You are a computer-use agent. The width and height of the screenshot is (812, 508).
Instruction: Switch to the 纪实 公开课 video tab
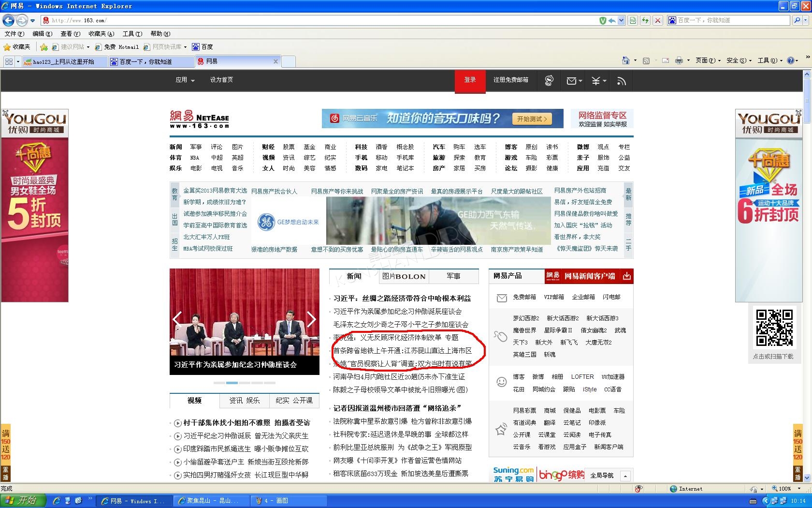(294, 401)
